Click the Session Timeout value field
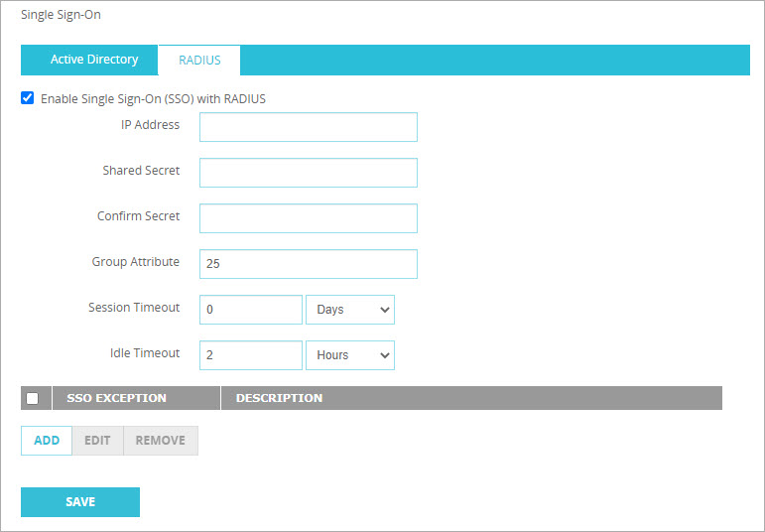This screenshot has height=532, width=765. (250, 310)
